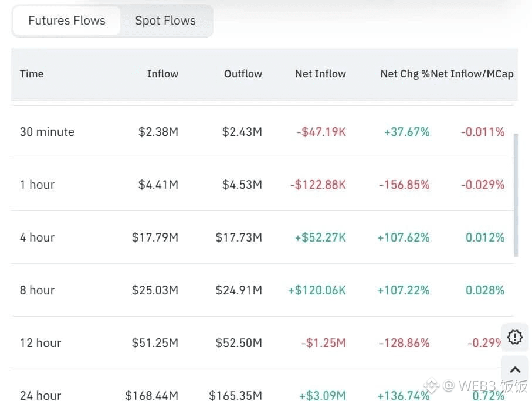Click the $51.25M inflow value
The height and width of the screenshot is (401, 532).
tap(155, 343)
